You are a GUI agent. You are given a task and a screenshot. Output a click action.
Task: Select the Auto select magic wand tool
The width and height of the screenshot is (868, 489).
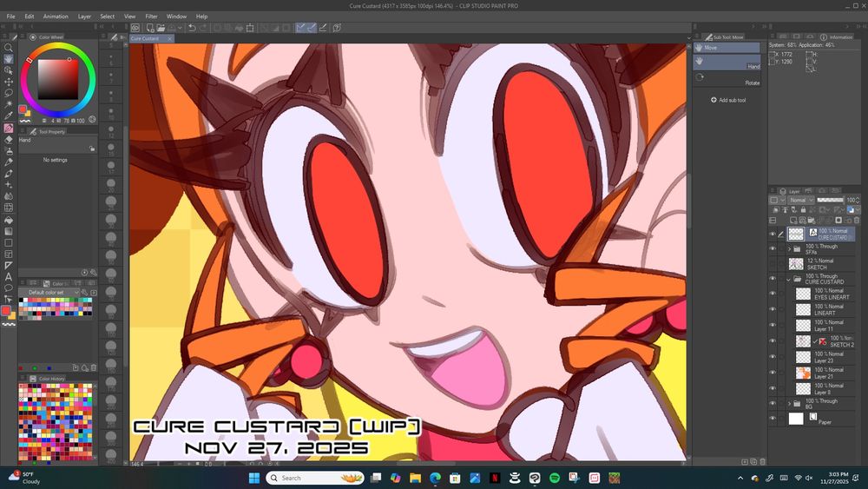(9, 104)
